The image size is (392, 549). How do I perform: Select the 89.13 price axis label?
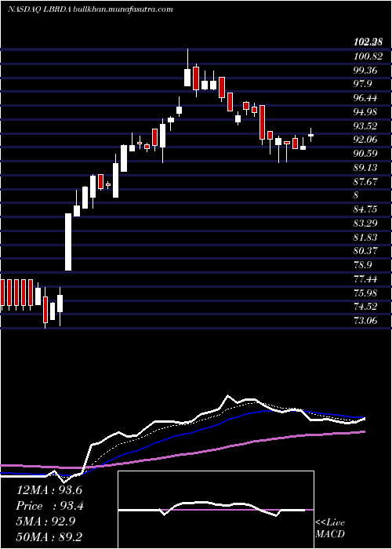[x=365, y=167]
